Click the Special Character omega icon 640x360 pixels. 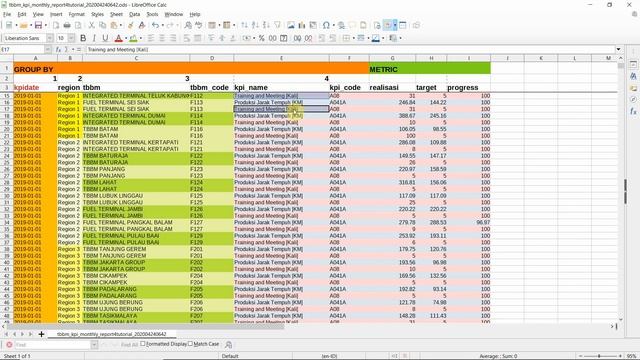coord(326,25)
